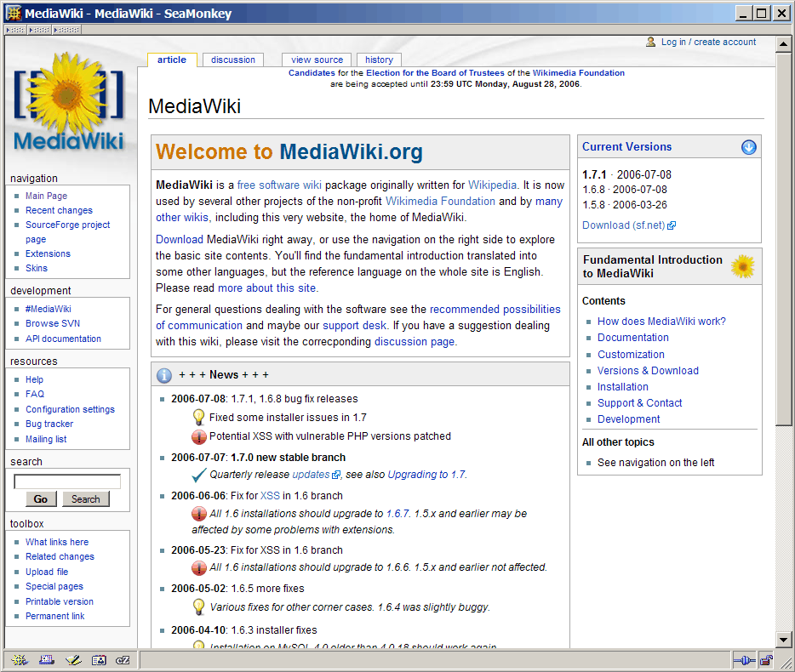Open Browse SVN link
The height and width of the screenshot is (672, 795).
tap(53, 323)
